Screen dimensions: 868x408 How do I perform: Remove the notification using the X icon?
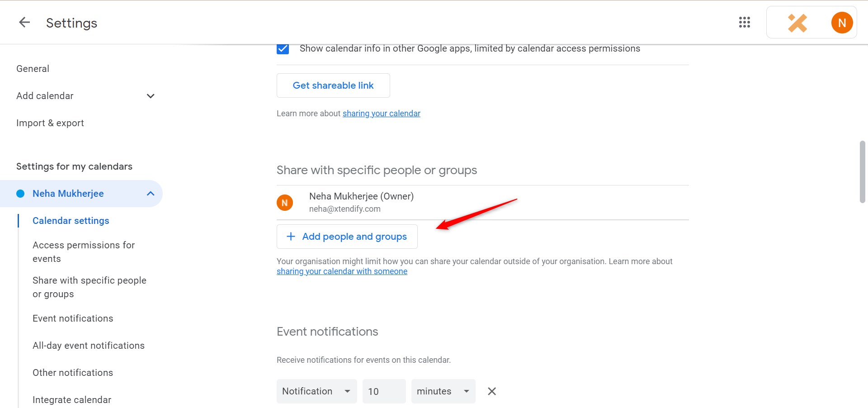491,391
